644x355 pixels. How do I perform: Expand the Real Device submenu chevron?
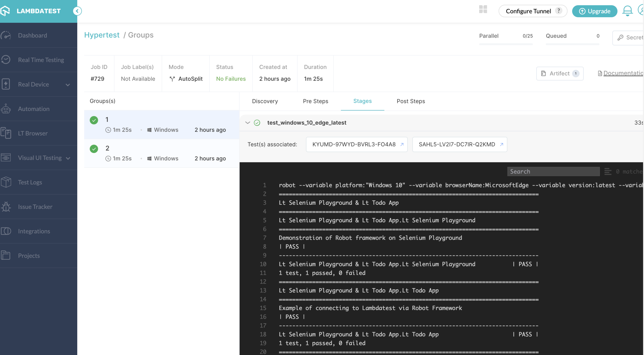tap(68, 85)
